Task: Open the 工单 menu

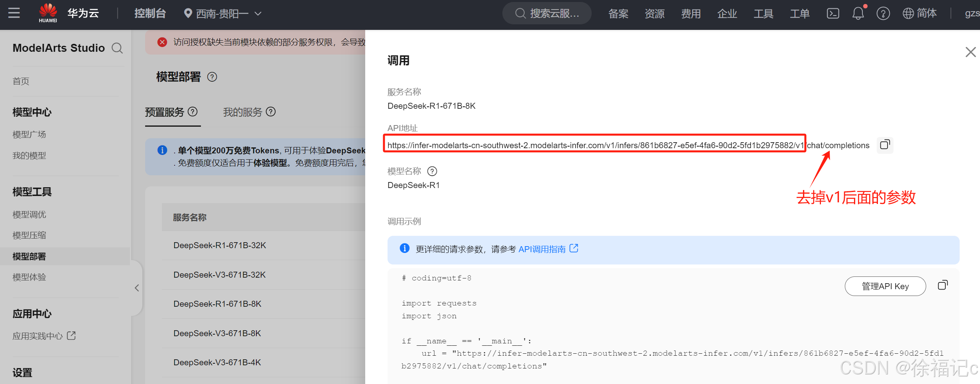Action: click(799, 14)
